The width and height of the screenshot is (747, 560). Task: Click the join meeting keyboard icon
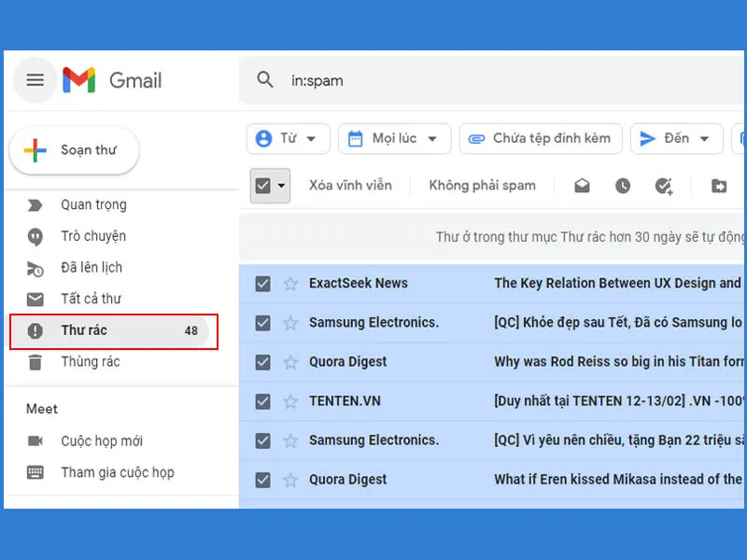tap(35, 472)
